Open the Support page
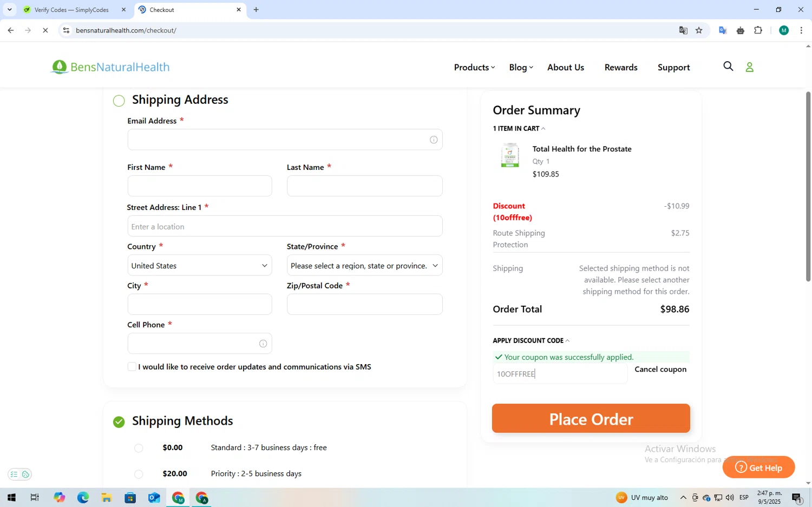Image resolution: width=812 pixels, height=507 pixels. (674, 67)
